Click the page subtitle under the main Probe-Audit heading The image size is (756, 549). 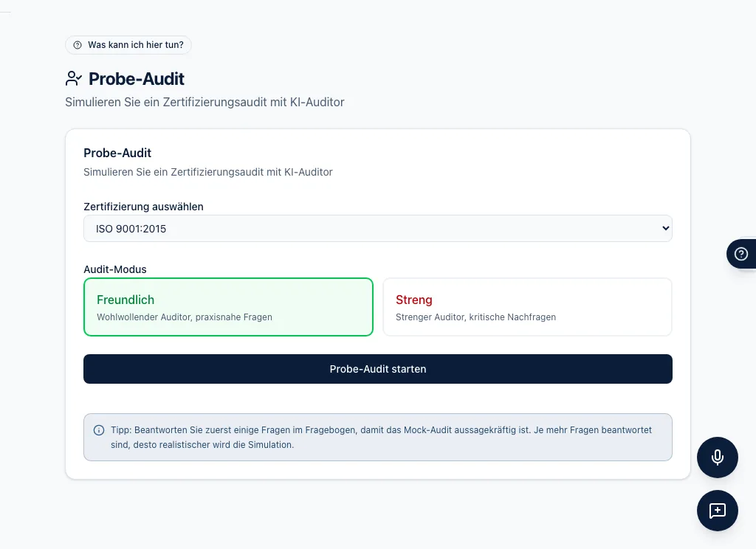205,102
